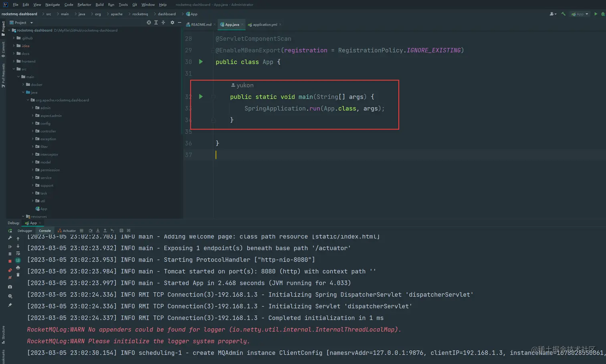Toggle scroll to end of console
The width and height of the screenshot is (606, 364).
18,260
